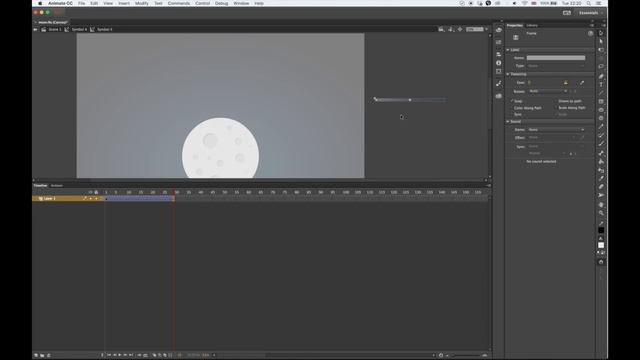Select the Zoom magnifier tool
The height and width of the screenshot is (360, 640).
[601, 213]
